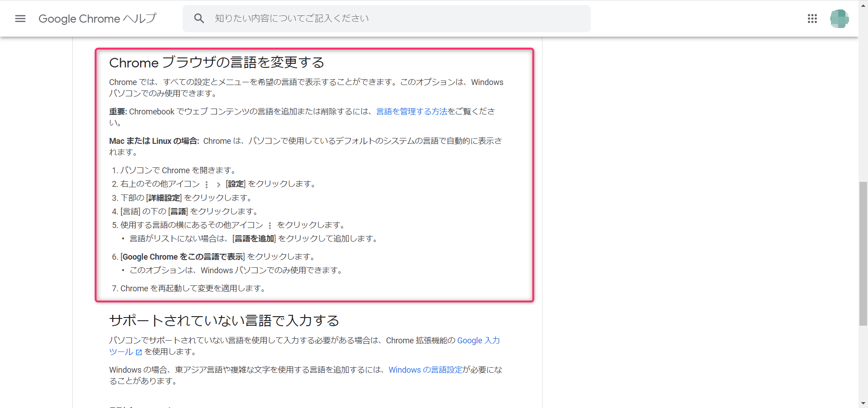The image size is (868, 408).
Task: Click the search magnifier icon
Action: click(199, 19)
